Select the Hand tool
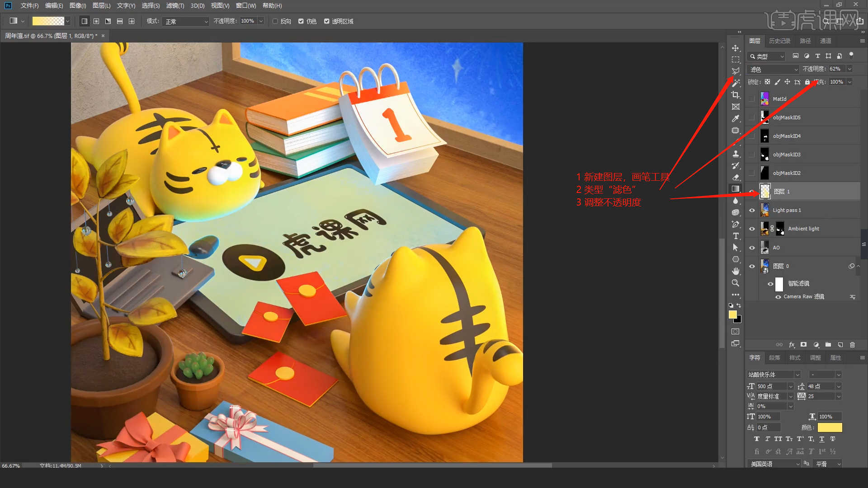This screenshot has width=868, height=488. point(736,271)
